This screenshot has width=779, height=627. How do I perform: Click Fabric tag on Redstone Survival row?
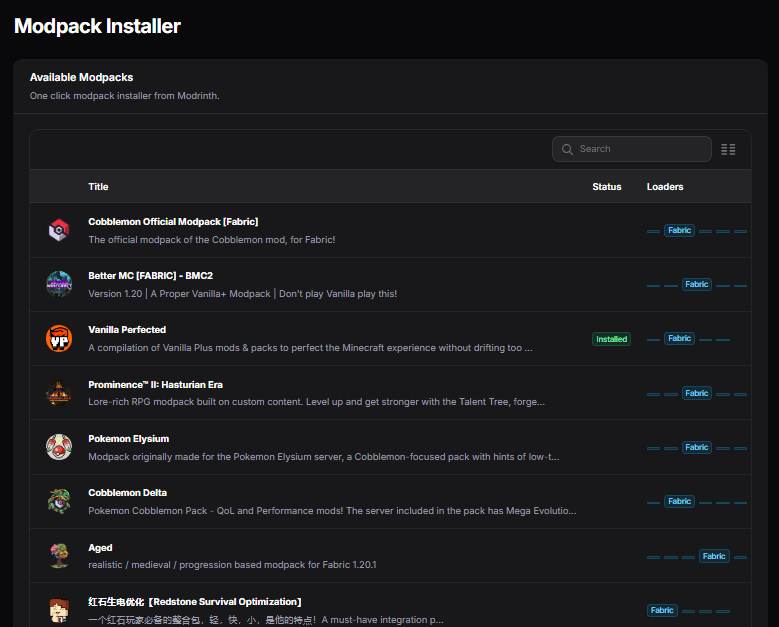coord(662,610)
